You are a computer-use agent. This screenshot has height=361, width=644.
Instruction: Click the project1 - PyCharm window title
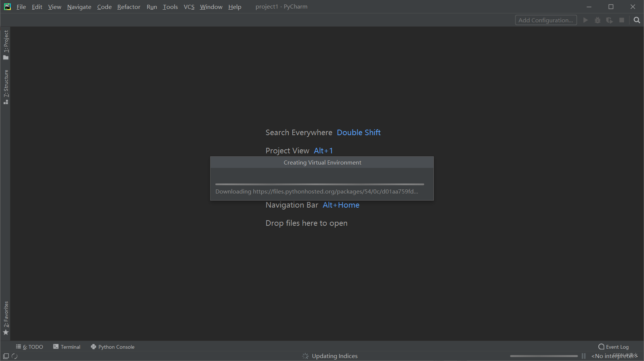282,7
